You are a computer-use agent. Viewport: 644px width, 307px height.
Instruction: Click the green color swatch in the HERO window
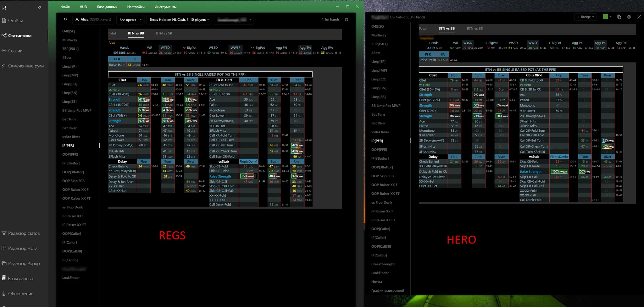coord(605,17)
